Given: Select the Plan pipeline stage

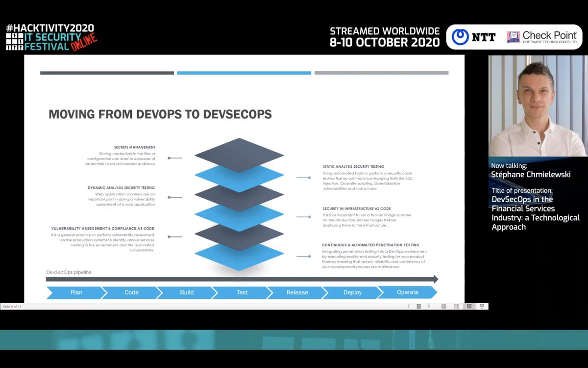Looking at the screenshot, I should coord(76,292).
